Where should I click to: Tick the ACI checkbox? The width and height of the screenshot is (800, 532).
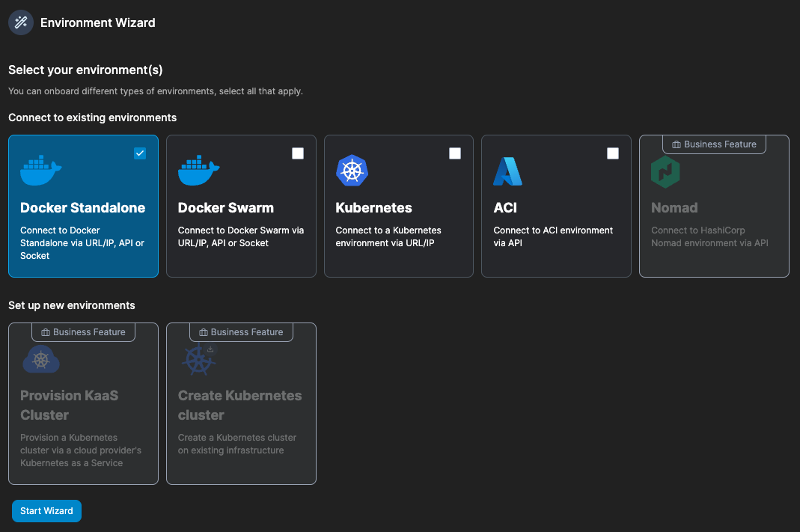coord(613,153)
